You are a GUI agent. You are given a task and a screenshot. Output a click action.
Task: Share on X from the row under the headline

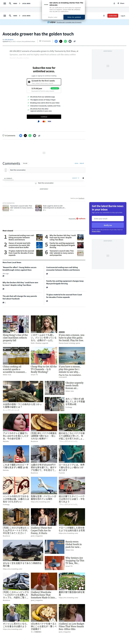61,41
